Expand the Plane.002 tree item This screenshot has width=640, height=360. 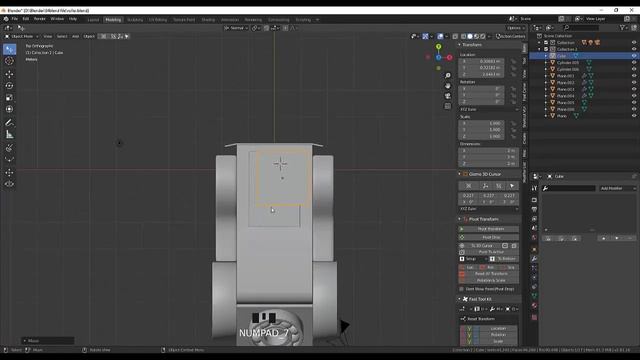tap(546, 82)
